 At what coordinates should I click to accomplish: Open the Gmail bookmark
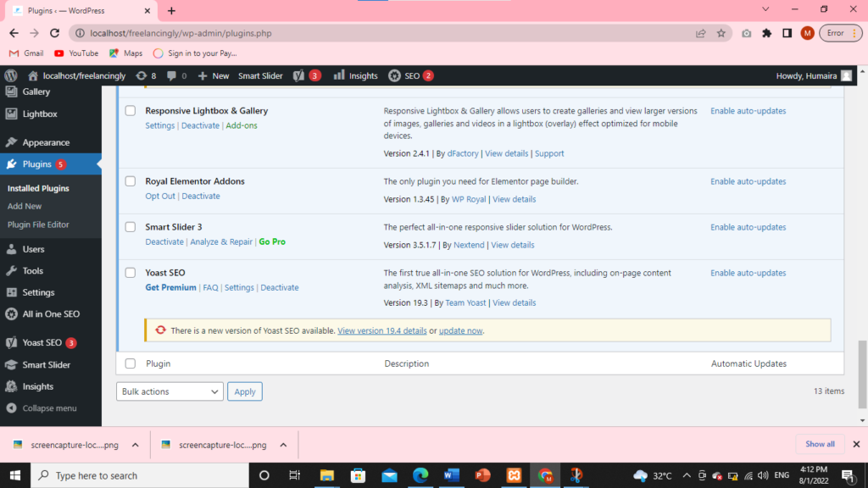[26, 53]
